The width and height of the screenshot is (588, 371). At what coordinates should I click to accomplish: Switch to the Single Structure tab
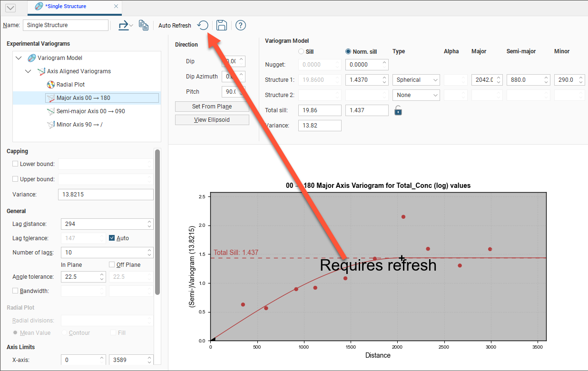tap(68, 7)
